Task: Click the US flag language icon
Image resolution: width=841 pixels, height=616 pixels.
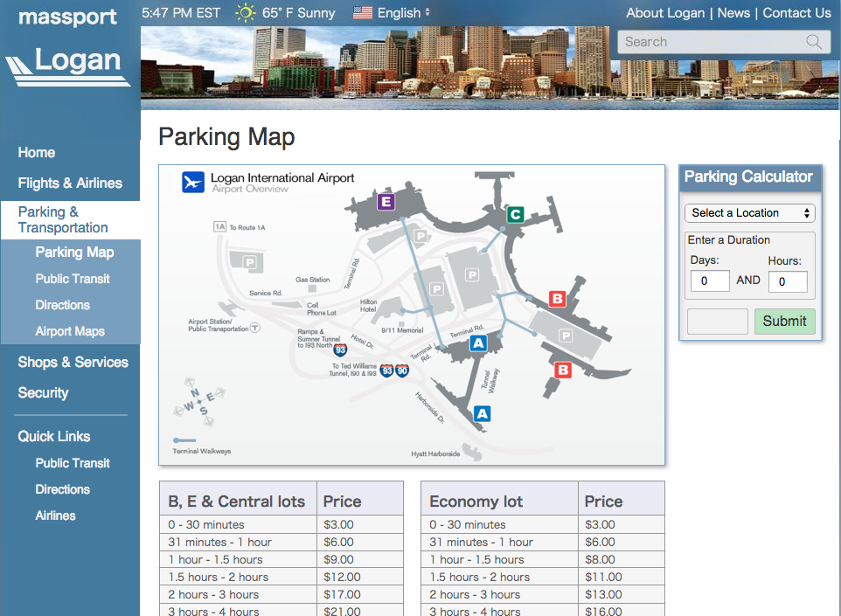Action: point(363,13)
